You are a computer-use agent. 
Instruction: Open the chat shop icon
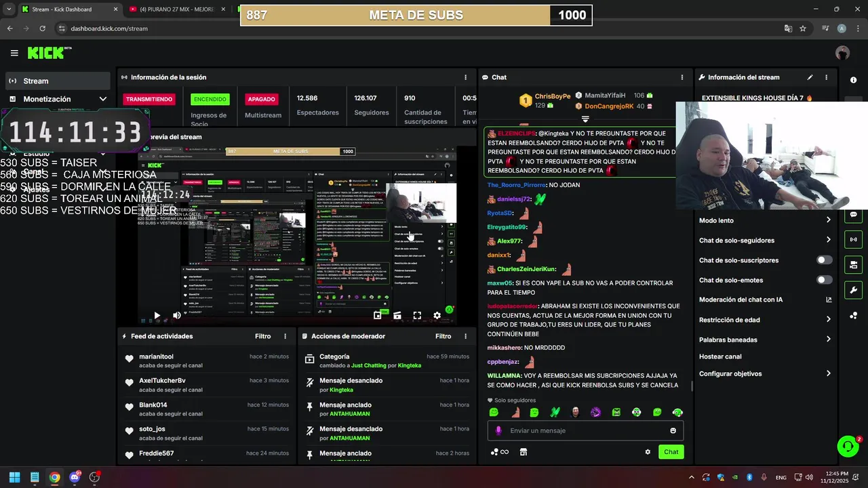pyautogui.click(x=523, y=452)
